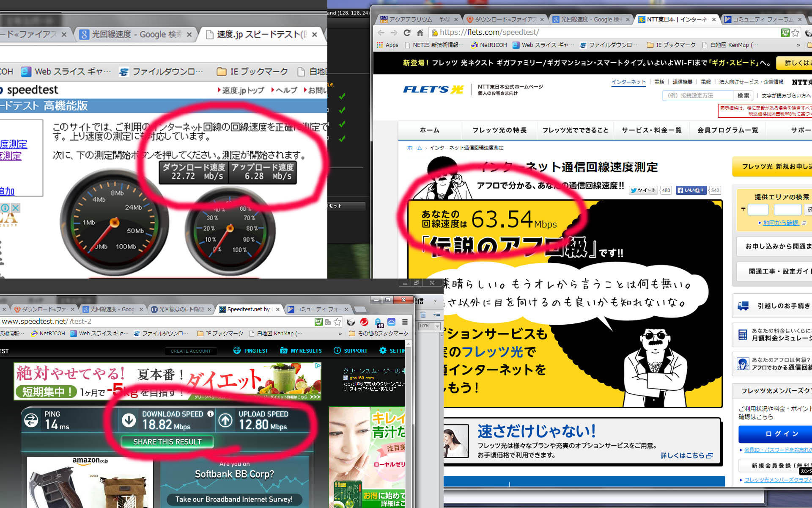
Task: Open the amazon.co.jp ad thumbnail
Action: 90,483
